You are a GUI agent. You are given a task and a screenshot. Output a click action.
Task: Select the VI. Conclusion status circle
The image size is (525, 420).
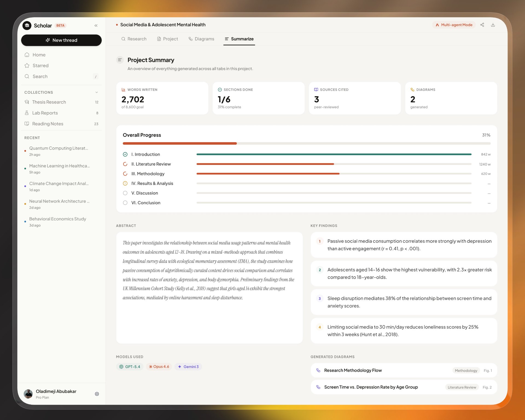point(125,203)
